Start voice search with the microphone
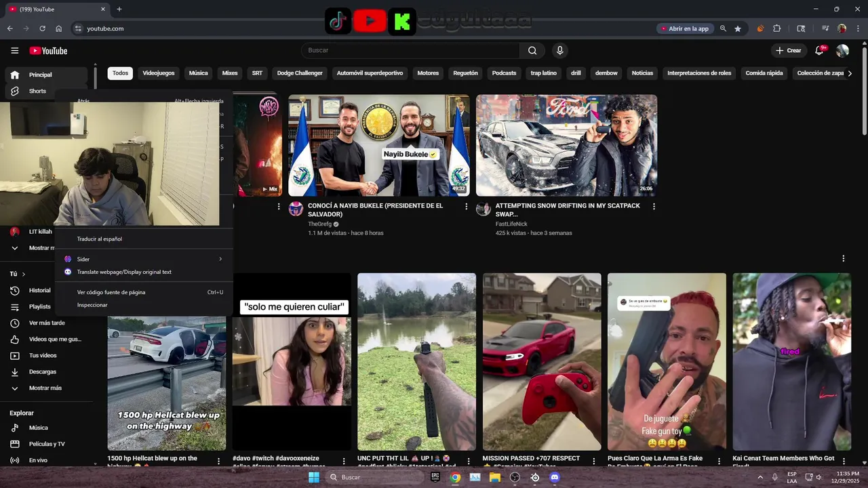This screenshot has width=868, height=488. point(559,50)
